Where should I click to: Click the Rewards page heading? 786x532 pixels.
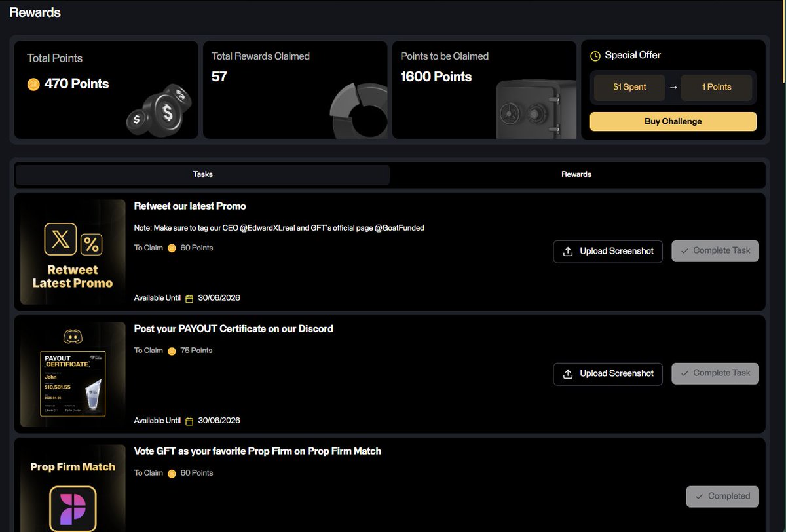35,12
